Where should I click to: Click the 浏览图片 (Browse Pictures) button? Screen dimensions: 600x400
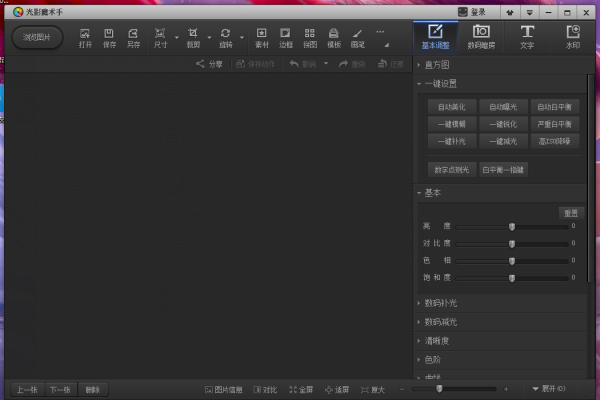38,37
